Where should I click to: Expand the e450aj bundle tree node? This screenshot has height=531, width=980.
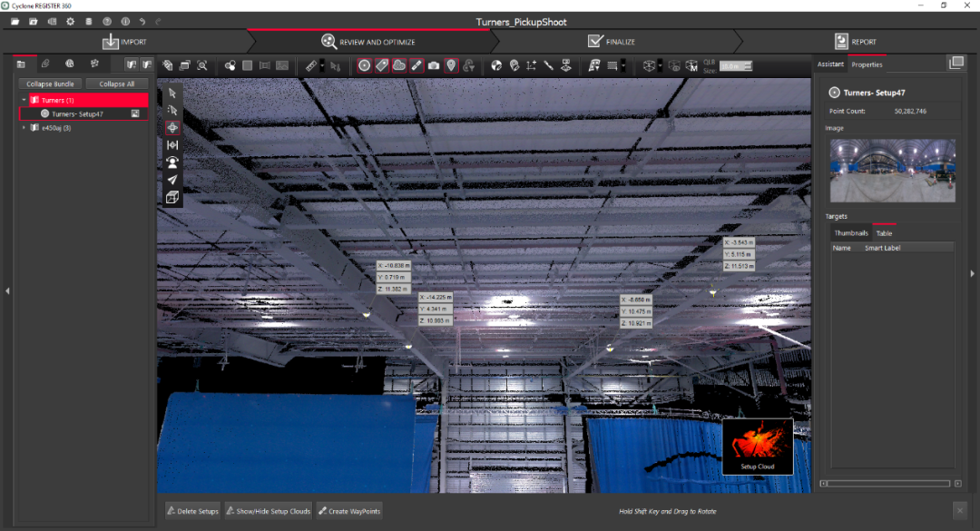point(24,128)
